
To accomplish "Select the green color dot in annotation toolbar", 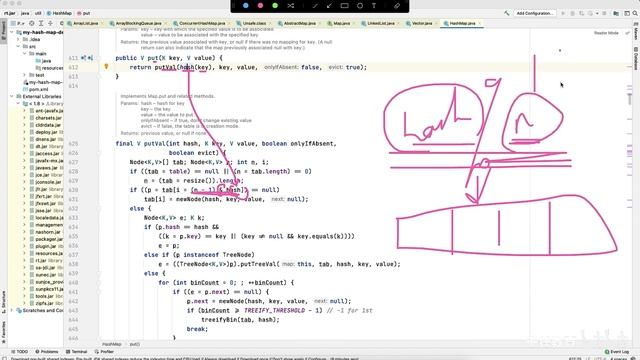I will 275,6.
